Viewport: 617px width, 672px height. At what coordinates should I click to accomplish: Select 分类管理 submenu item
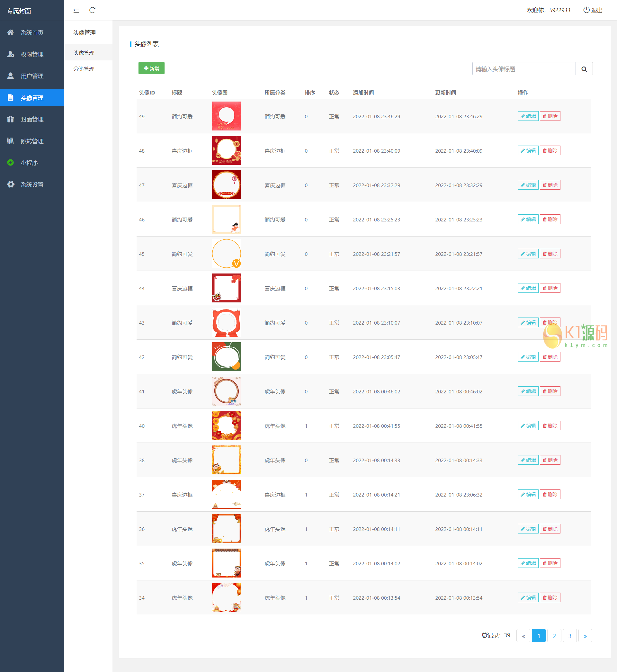(84, 69)
